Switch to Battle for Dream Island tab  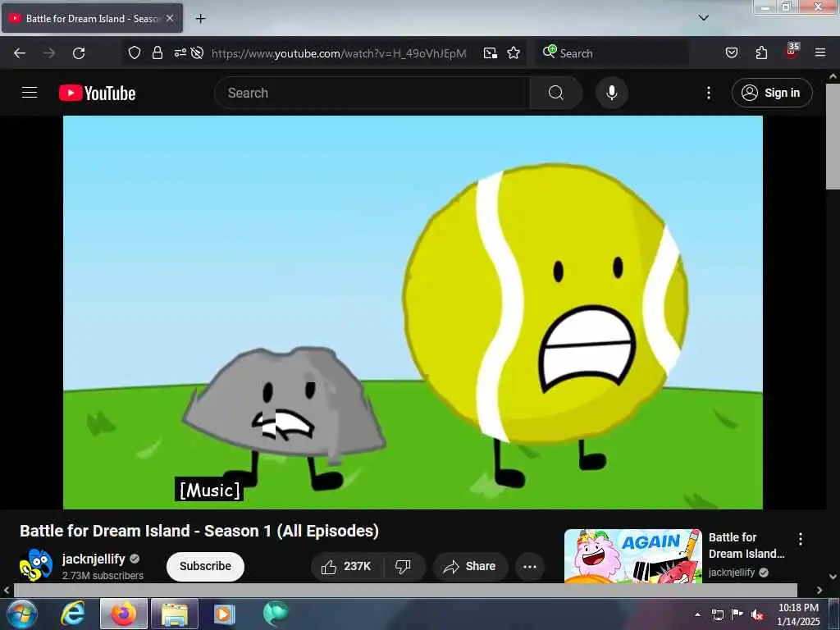pos(92,18)
